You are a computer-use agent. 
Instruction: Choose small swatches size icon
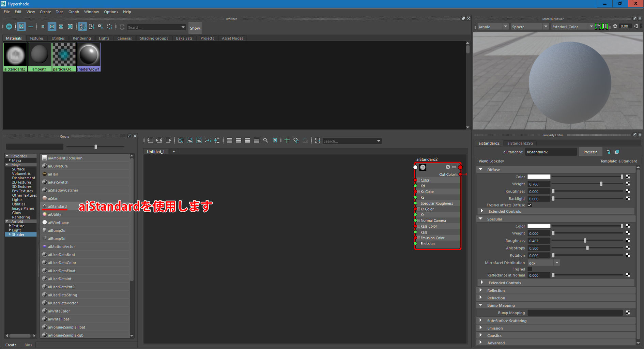click(43, 27)
